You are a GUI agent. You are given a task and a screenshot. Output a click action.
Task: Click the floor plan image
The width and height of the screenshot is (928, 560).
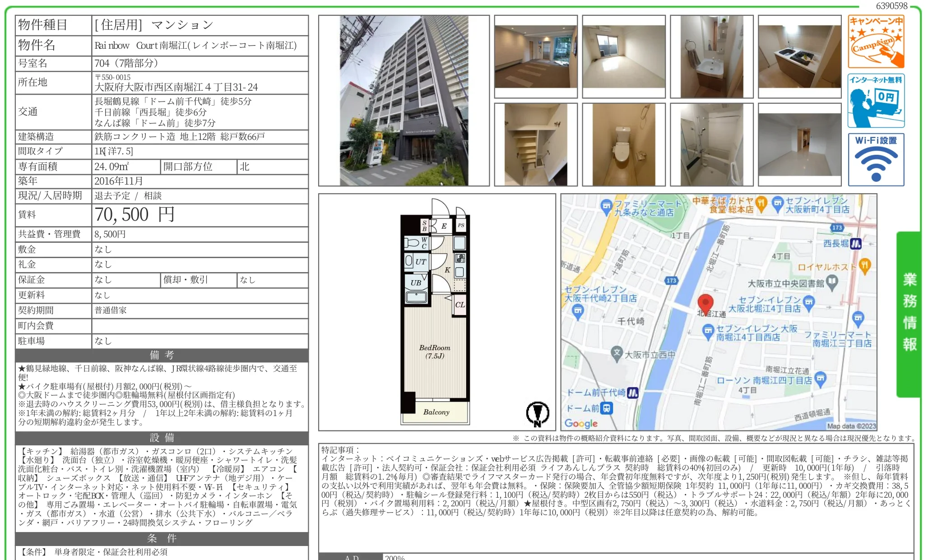point(436,311)
